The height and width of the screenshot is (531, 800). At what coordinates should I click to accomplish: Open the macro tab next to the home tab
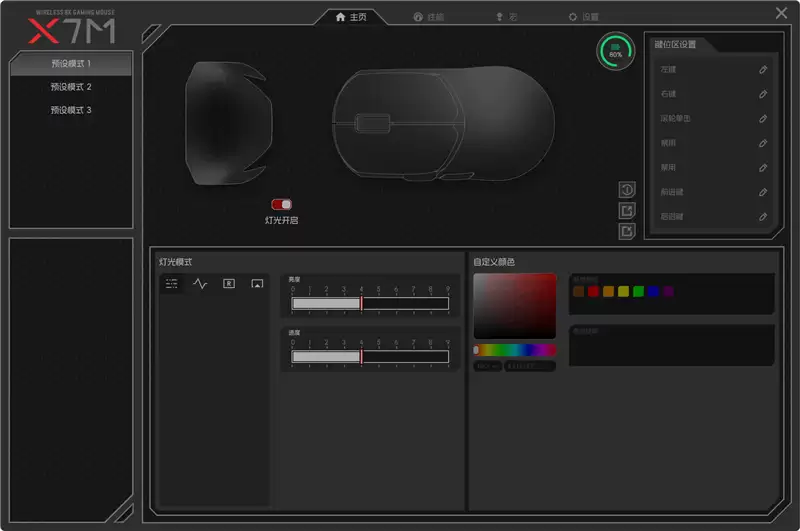507,17
